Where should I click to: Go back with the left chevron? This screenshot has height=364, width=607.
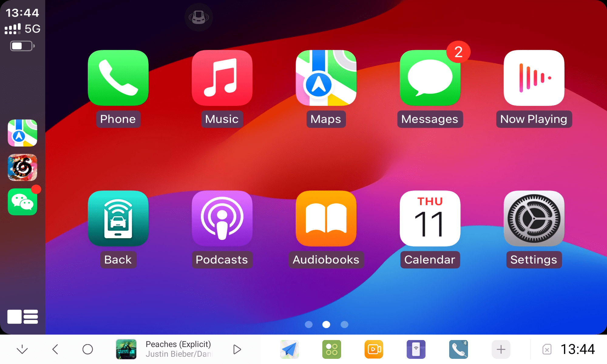[55, 349]
